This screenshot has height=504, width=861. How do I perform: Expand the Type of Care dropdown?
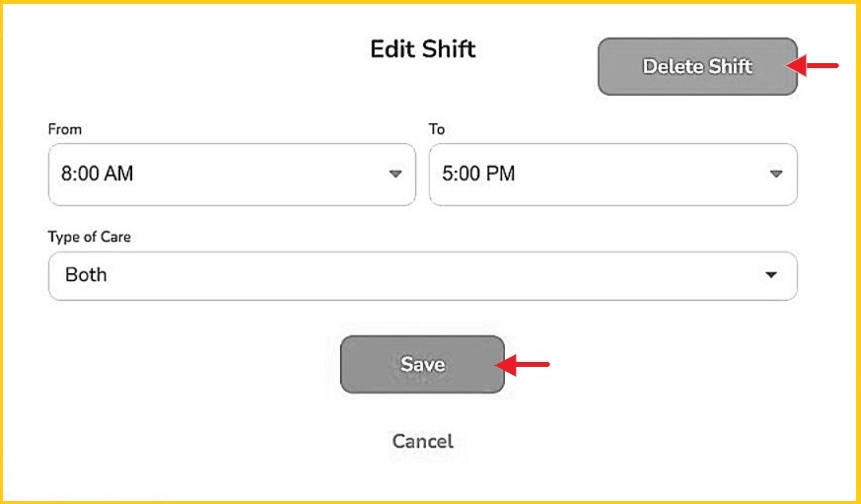click(x=422, y=275)
